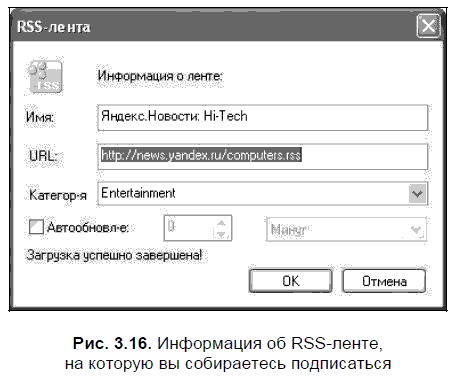Click the Имя field with Яндекс.Новости: Hi-Tech
This screenshot has height=378, width=454.
point(263,118)
